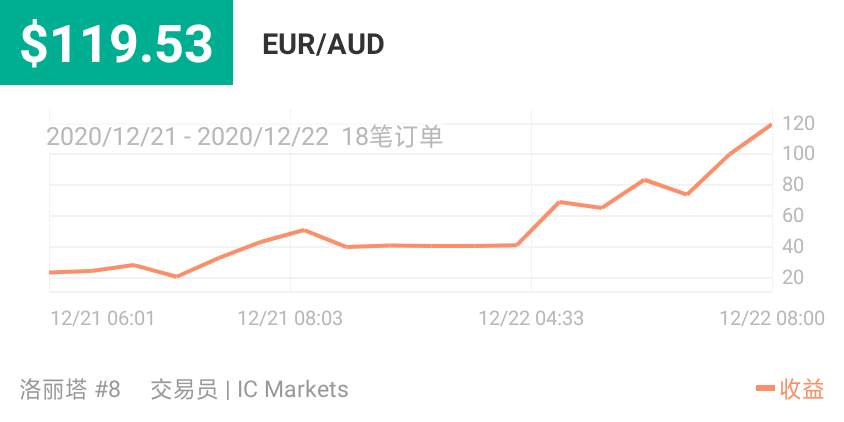This screenshot has height=422, width=844.
Task: Click the 20 value on y-axis
Action: coord(792,278)
